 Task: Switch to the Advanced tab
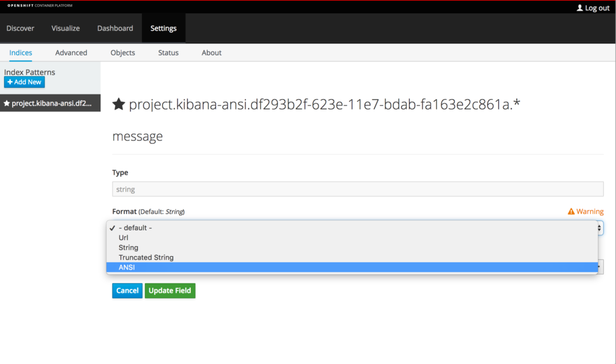tap(71, 53)
